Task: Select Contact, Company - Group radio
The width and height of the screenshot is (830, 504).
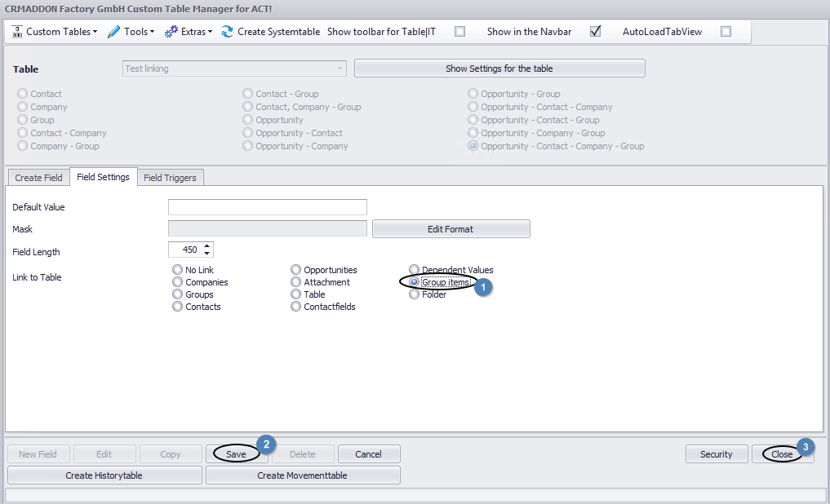Action: (248, 107)
